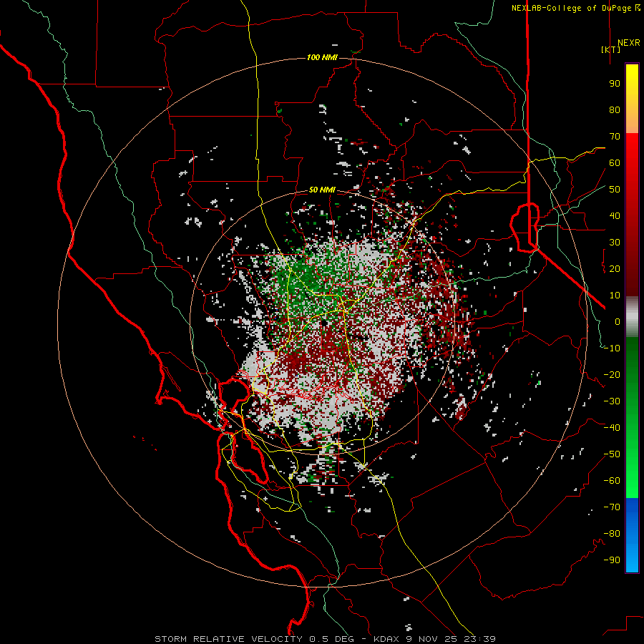This screenshot has height=644, width=644.
Task: Select the -80 value on velocity scale
Action: click(x=612, y=534)
